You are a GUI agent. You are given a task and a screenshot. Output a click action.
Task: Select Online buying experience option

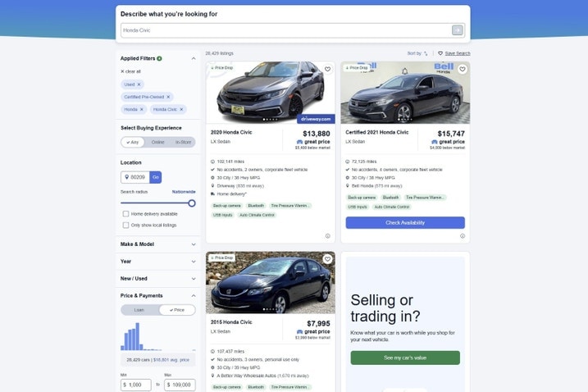(158, 142)
